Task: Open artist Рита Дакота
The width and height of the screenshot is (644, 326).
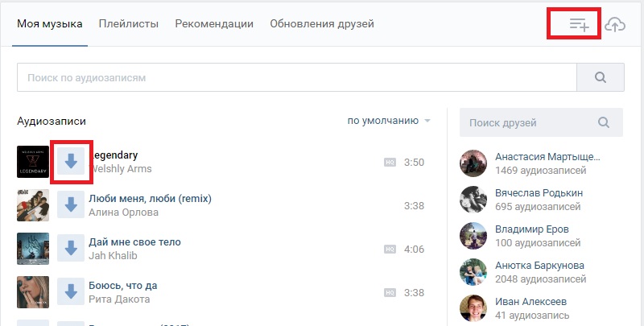Action: coord(119,299)
